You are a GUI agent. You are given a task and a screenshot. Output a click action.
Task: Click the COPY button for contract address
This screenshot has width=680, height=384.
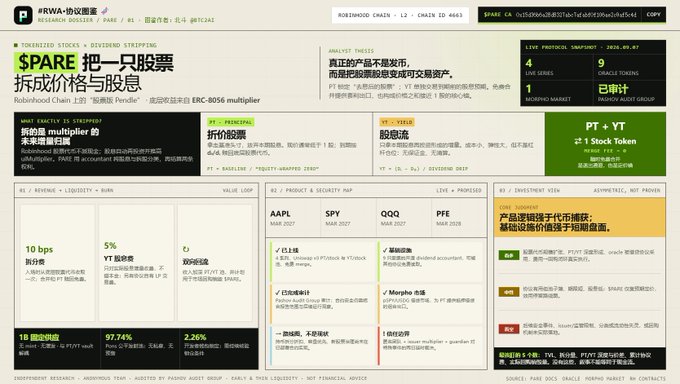[653, 14]
